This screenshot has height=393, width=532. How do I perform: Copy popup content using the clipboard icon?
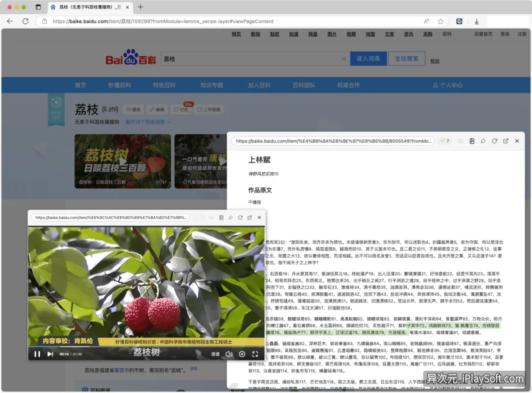(x=472, y=141)
